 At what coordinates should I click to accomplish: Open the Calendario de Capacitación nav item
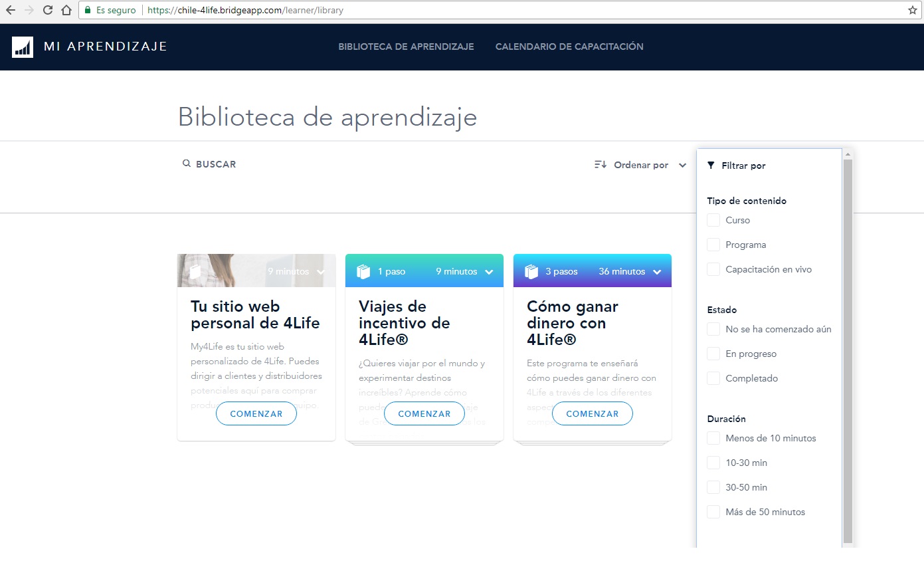click(x=569, y=47)
